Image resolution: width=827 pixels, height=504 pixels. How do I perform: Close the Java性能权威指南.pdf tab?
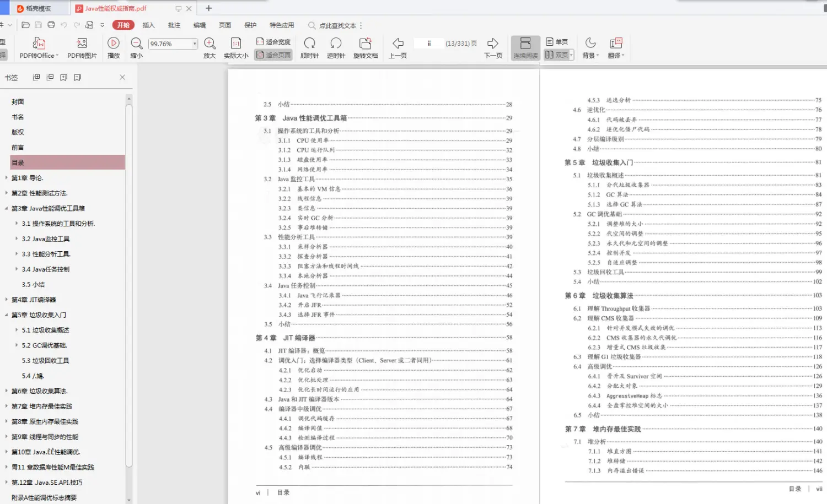189,8
